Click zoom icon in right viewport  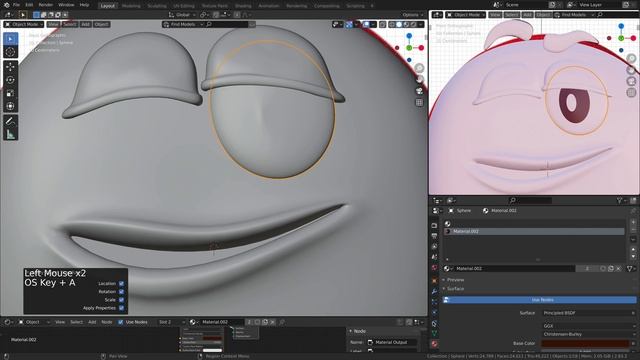coord(631,58)
